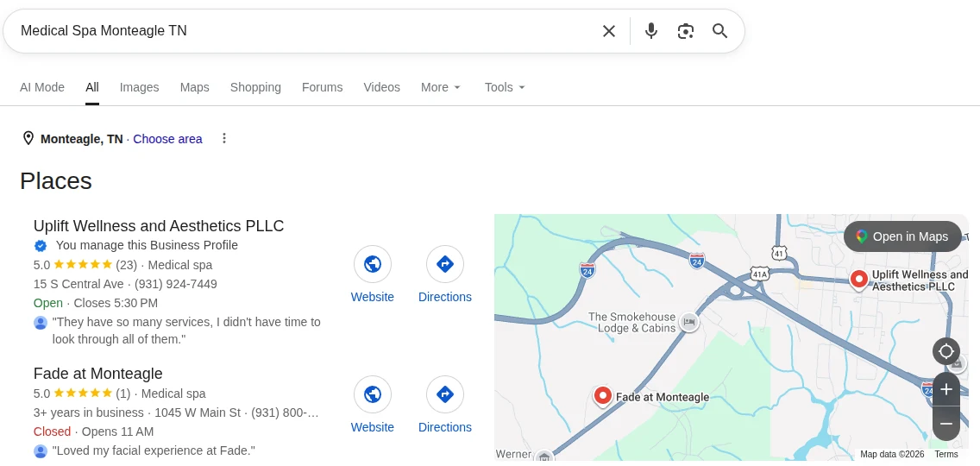
Task: Open the map Terms link
Action: [x=946, y=454]
